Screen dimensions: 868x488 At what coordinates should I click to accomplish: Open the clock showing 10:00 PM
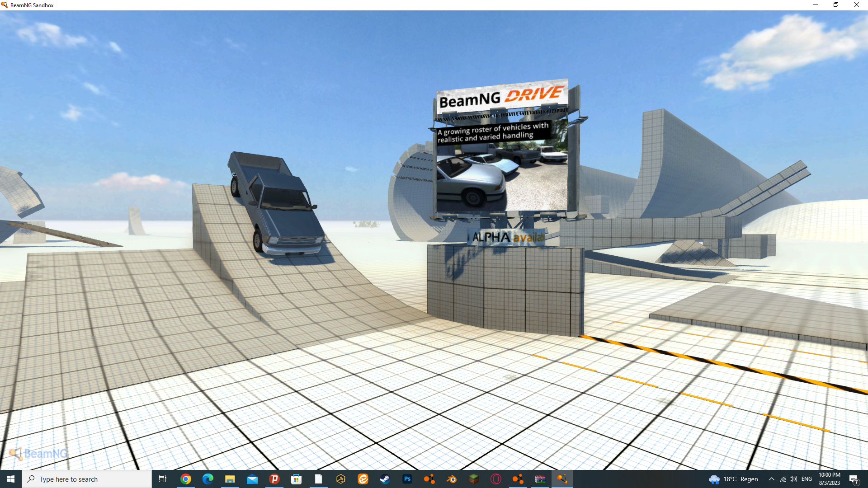click(829, 479)
